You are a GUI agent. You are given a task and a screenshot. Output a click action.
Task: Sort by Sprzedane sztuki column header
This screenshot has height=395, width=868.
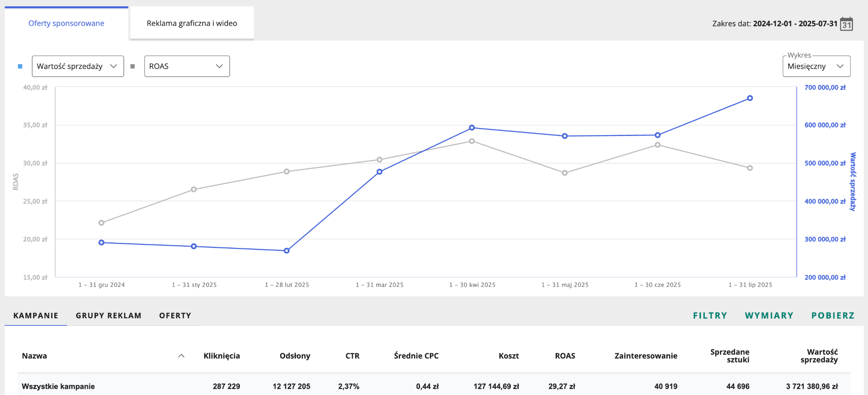[730, 356]
